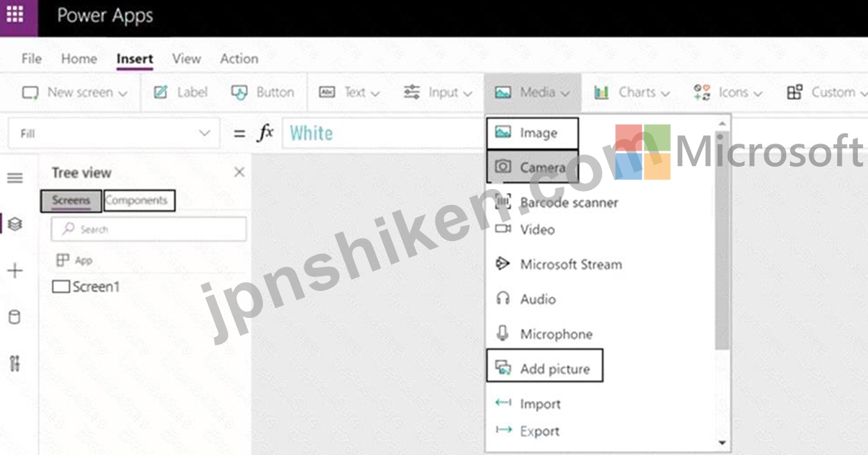Insert a Button control
The height and width of the screenshot is (455, 868).
pos(263,92)
